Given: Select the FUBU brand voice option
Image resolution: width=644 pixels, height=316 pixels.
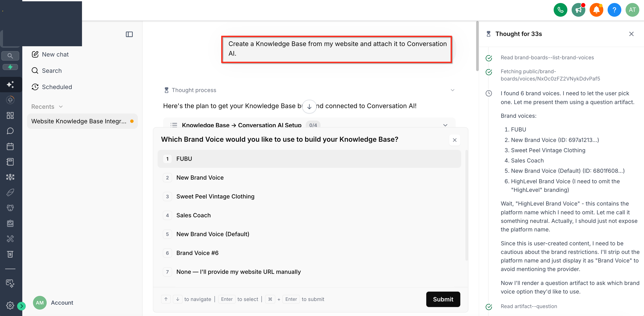Looking at the screenshot, I should click(309, 159).
